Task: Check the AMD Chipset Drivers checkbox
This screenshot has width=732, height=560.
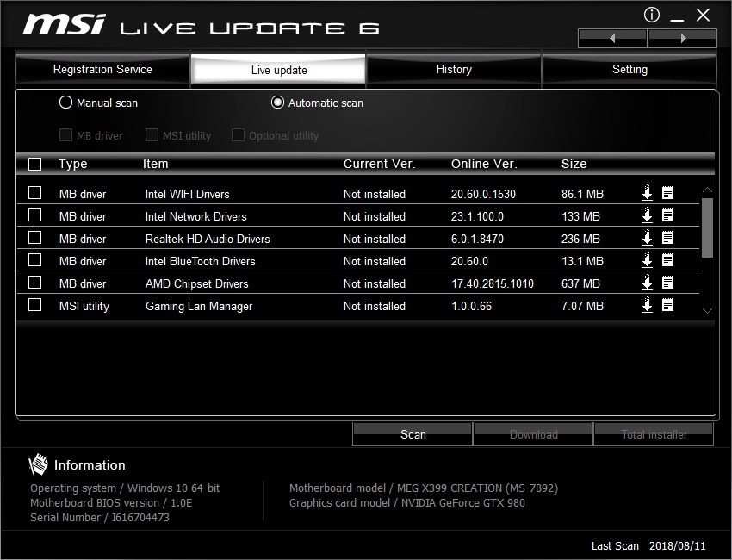Action: point(35,283)
